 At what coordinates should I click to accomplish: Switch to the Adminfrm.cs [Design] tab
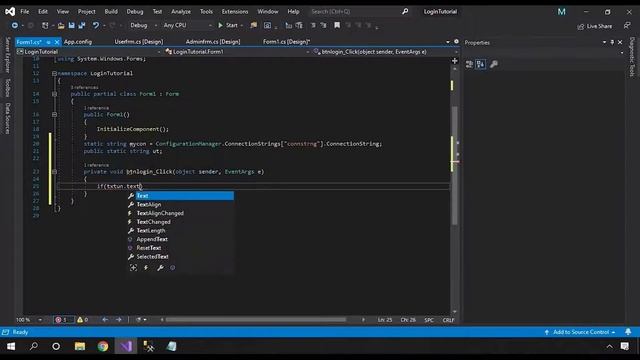pos(213,42)
